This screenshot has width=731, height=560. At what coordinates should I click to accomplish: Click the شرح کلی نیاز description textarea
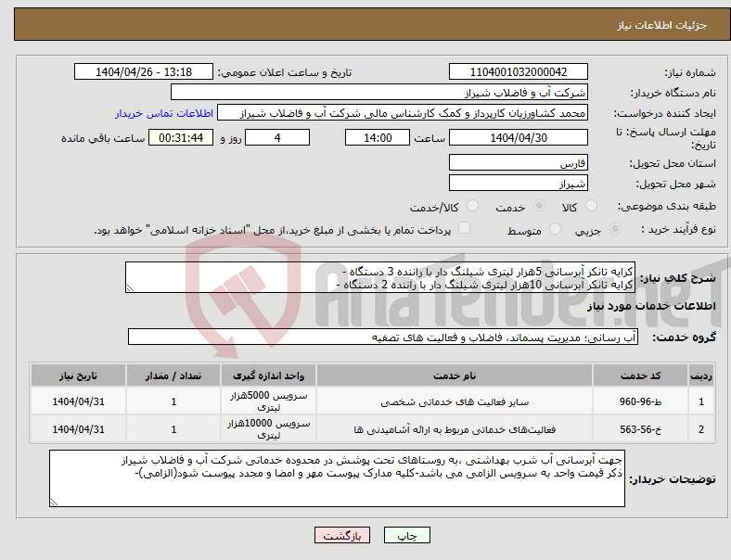[380, 277]
